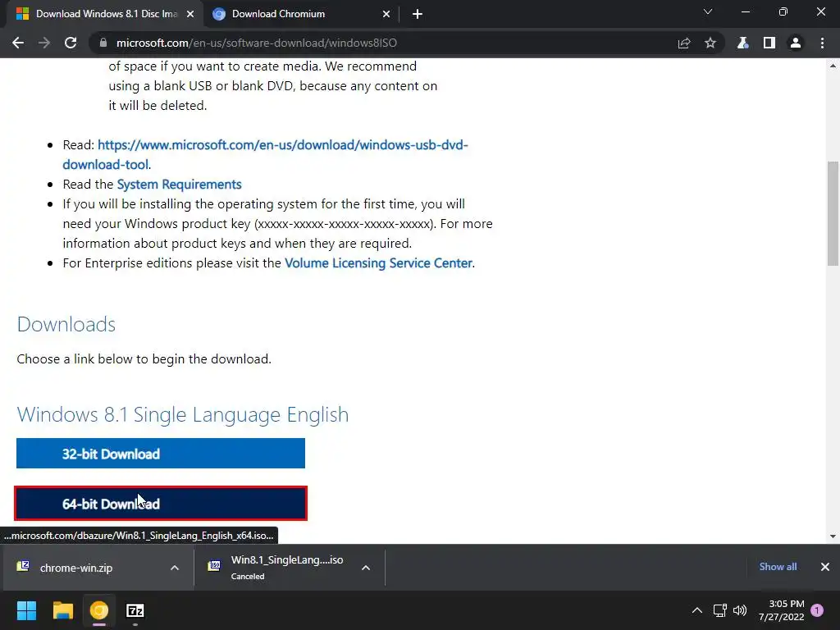This screenshot has width=840, height=630.
Task: Show hidden system tray icons
Action: [697, 610]
